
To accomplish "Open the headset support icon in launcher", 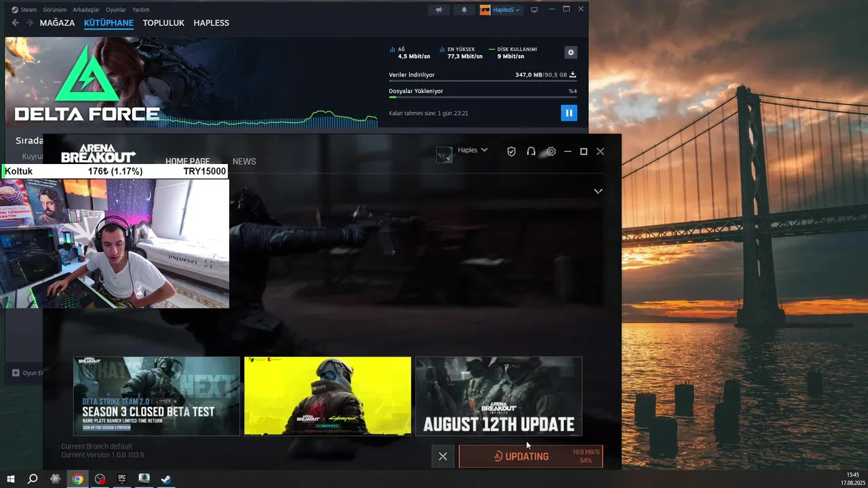I will pos(531,152).
